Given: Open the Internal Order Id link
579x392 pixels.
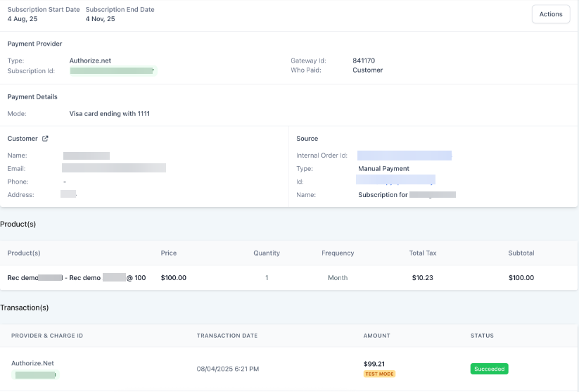Looking at the screenshot, I should pos(404,156).
